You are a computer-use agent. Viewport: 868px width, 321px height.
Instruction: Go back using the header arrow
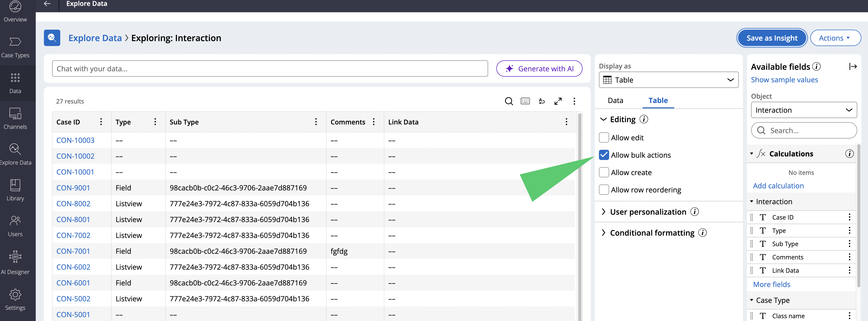(x=47, y=4)
